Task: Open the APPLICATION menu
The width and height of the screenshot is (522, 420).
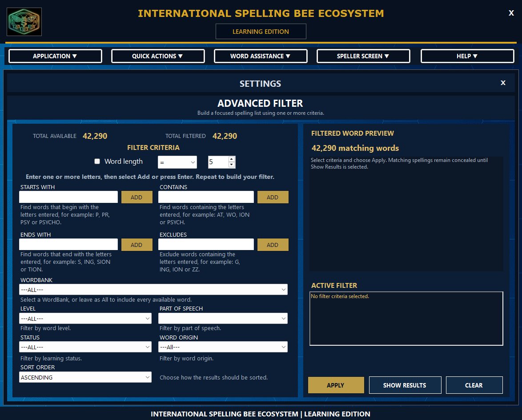Action: 55,56
